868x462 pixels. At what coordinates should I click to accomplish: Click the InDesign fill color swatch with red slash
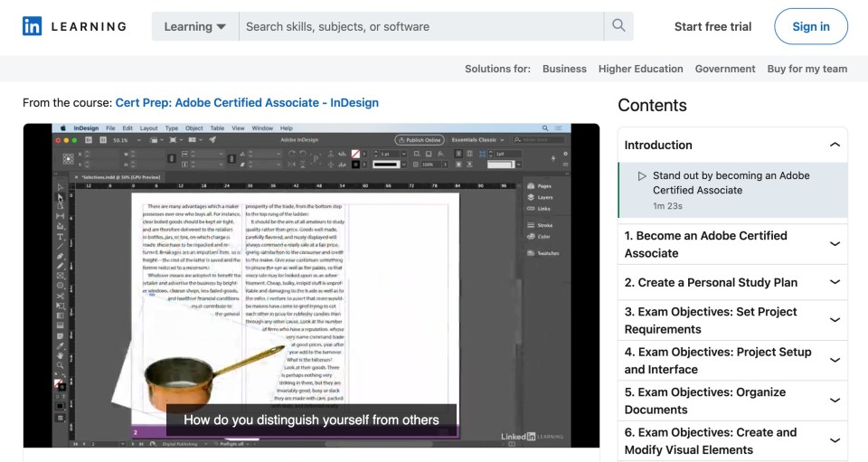click(x=356, y=154)
